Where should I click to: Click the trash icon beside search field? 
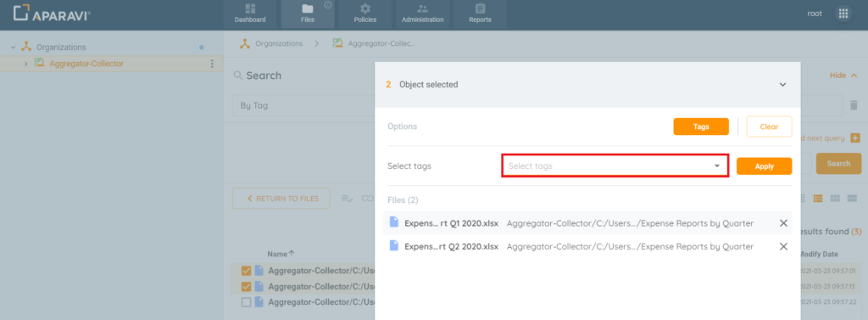coord(854,104)
